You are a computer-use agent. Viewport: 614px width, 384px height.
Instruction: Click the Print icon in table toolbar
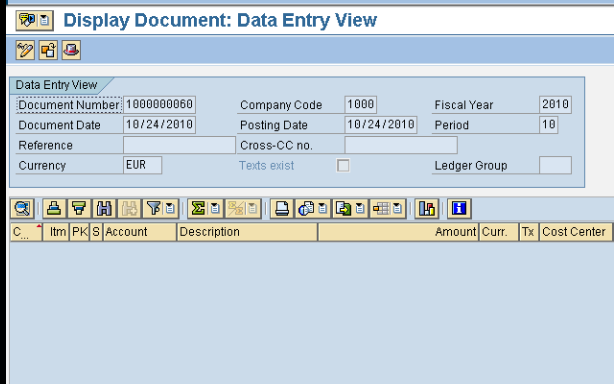[282, 208]
